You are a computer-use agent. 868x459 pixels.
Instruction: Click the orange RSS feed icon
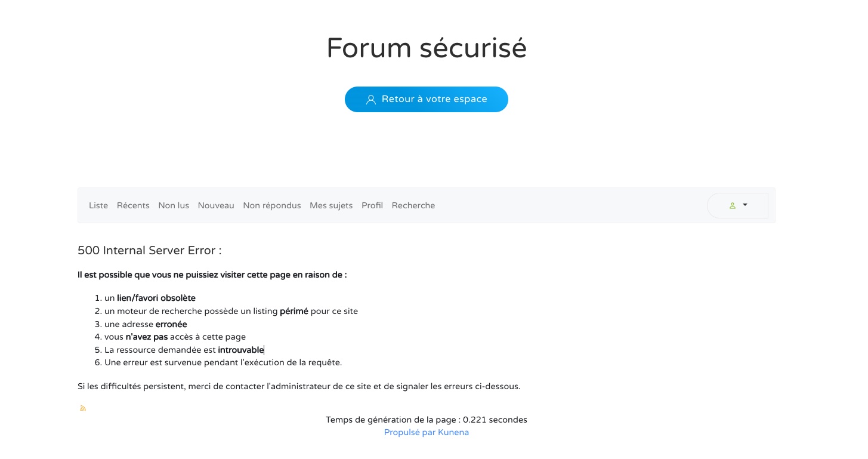83,408
